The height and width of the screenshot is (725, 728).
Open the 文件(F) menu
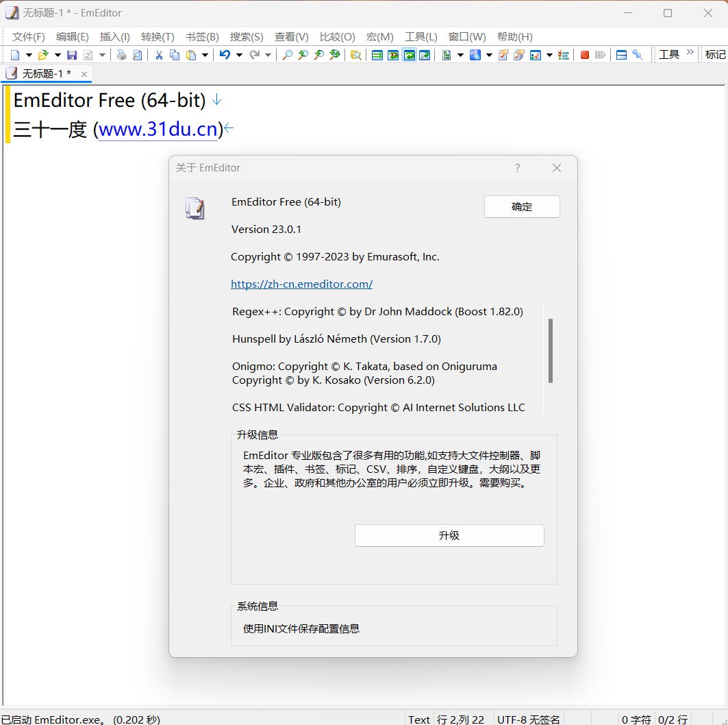click(x=28, y=37)
